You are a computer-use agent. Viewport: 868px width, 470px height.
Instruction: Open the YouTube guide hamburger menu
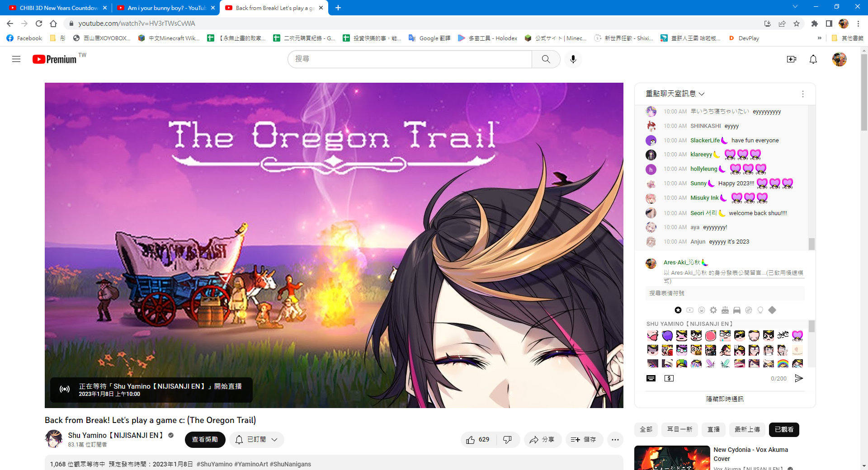point(16,59)
